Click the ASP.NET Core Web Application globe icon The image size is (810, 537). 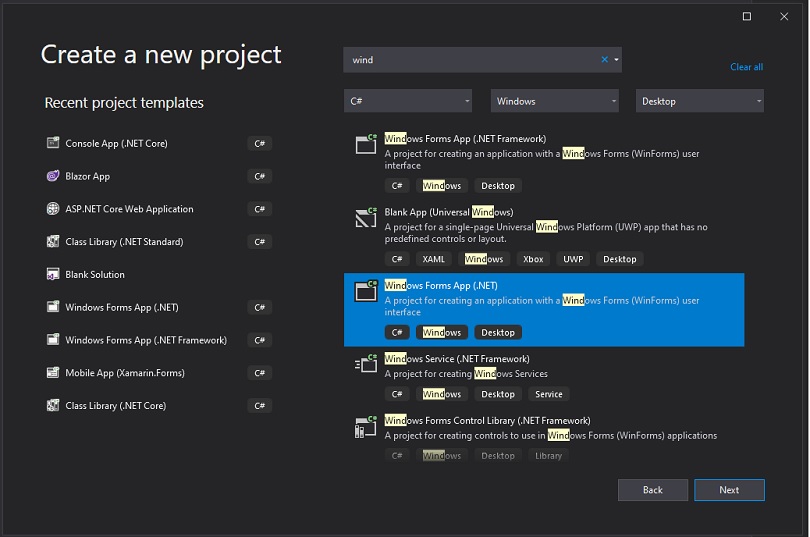(53, 209)
